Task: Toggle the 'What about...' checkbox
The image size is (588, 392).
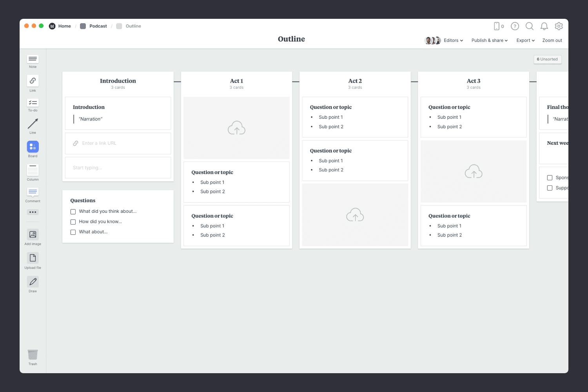Action: coord(73,232)
